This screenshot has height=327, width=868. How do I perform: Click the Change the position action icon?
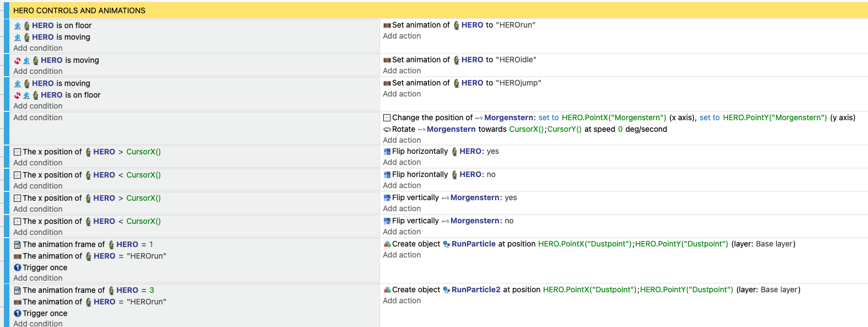click(387, 118)
